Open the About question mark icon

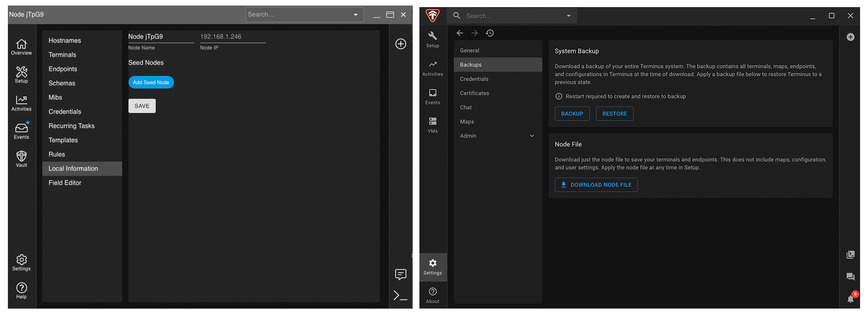(x=433, y=296)
